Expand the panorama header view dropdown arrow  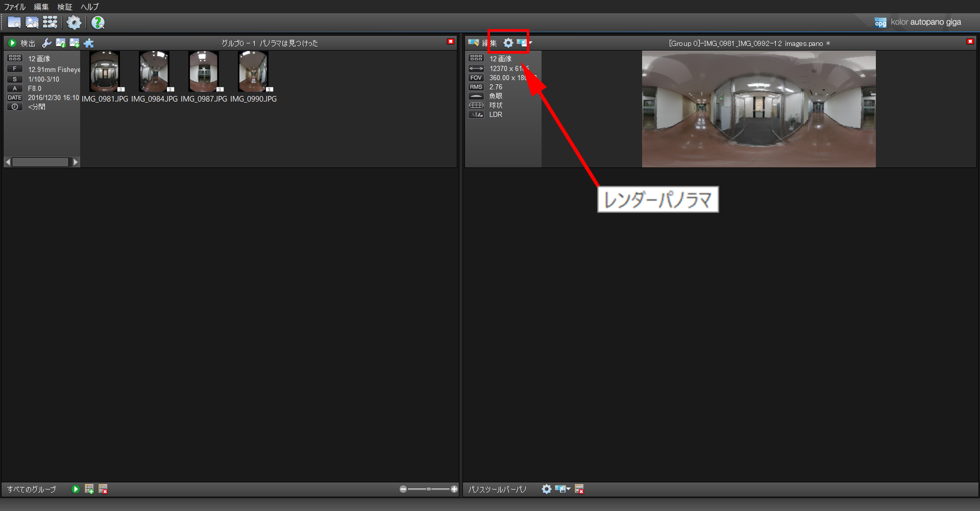click(531, 43)
